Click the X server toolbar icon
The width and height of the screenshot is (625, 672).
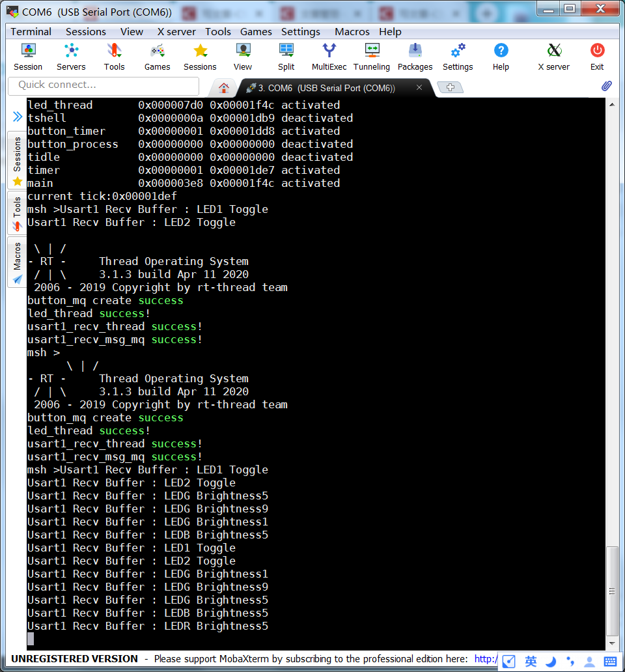[x=554, y=57]
